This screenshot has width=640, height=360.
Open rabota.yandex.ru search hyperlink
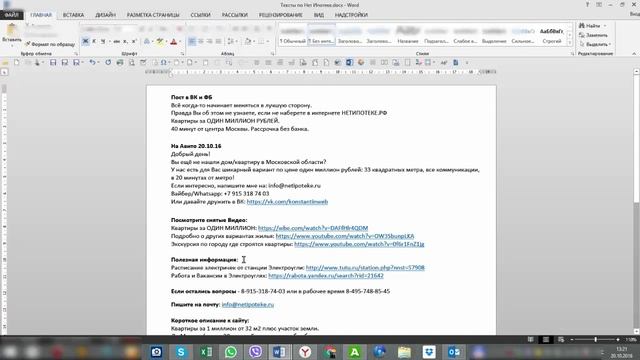(326, 276)
